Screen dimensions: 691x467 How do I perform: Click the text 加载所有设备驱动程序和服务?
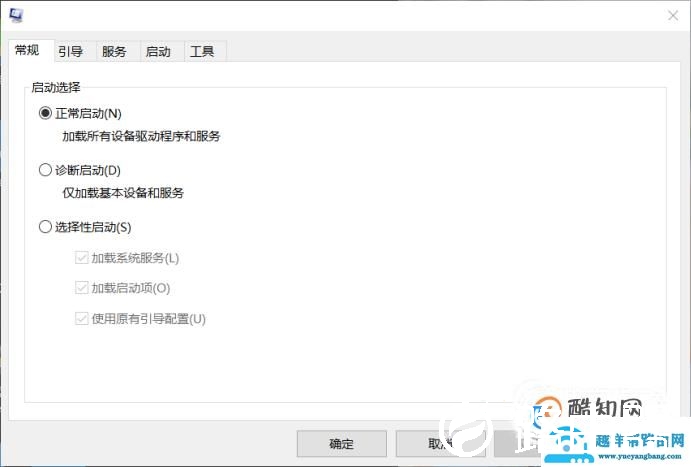click(x=141, y=136)
